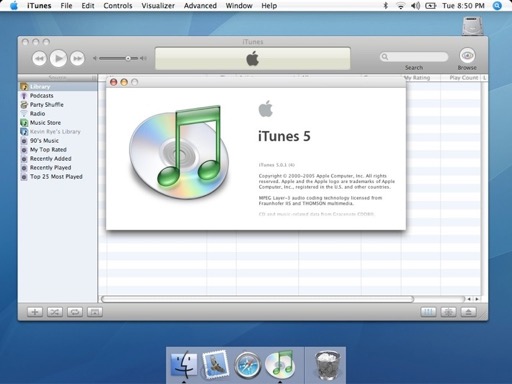
Task: Click the eject disc button
Action: [468, 312]
